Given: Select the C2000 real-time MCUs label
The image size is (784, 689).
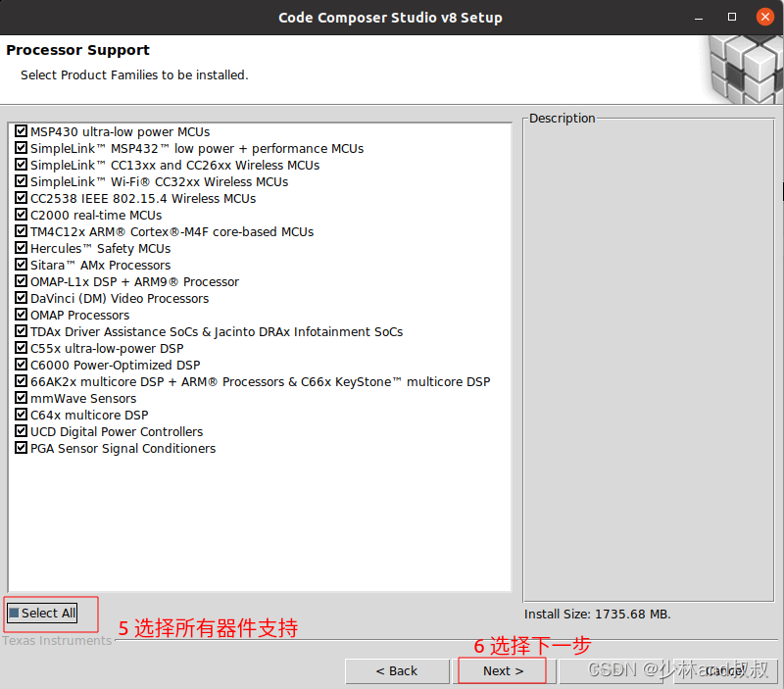Looking at the screenshot, I should click(96, 215).
